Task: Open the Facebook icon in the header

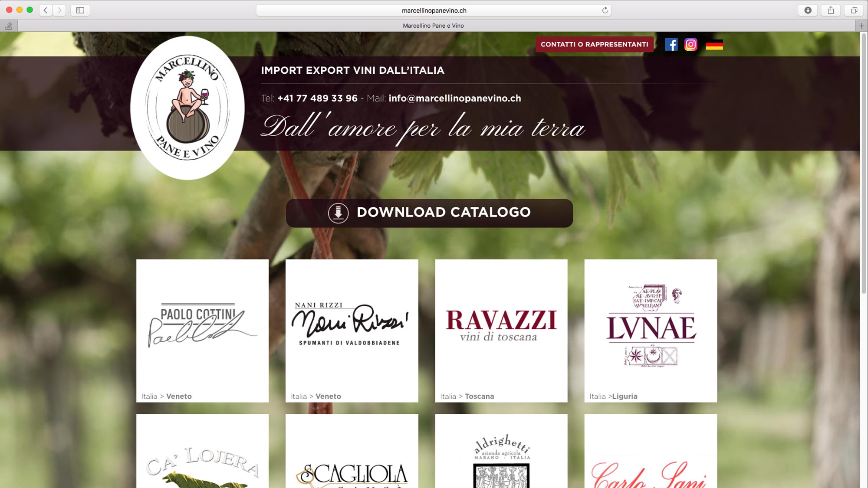Action: pyautogui.click(x=672, y=44)
